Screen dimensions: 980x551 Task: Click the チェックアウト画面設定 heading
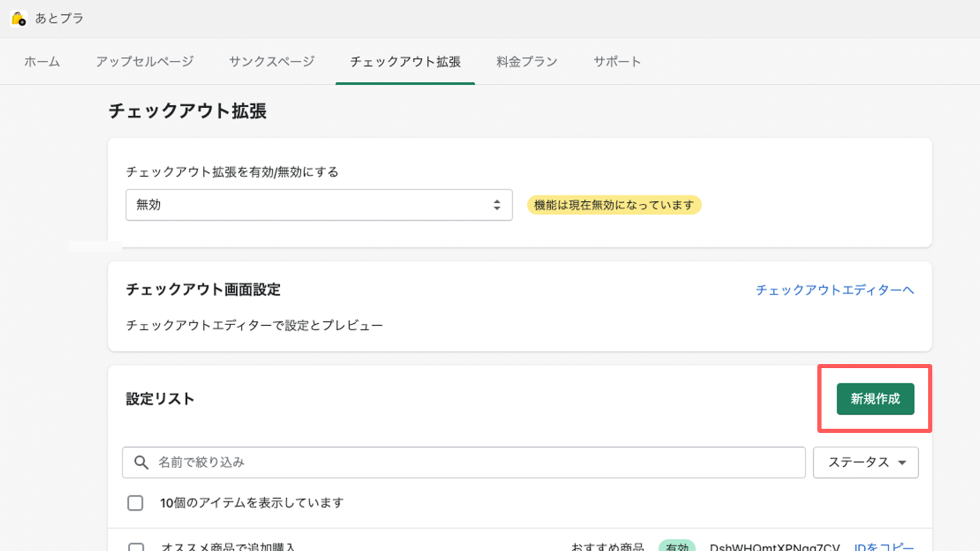click(x=203, y=290)
